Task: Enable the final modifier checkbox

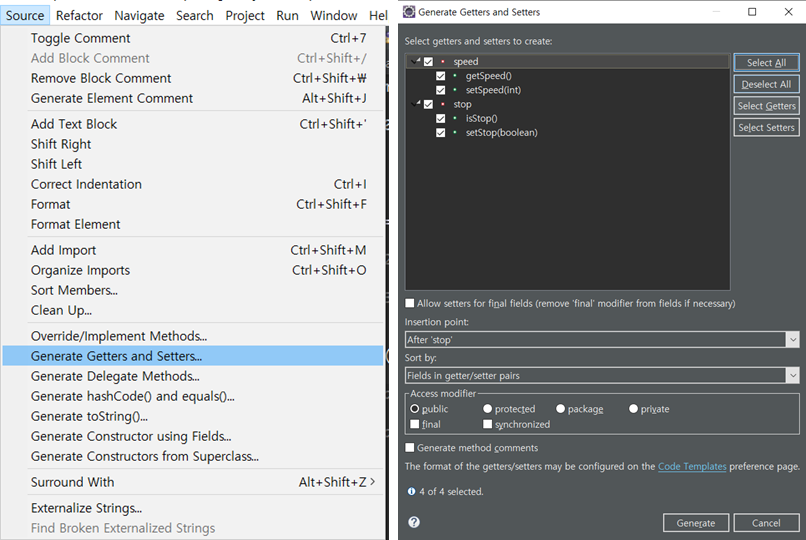Action: (415, 424)
